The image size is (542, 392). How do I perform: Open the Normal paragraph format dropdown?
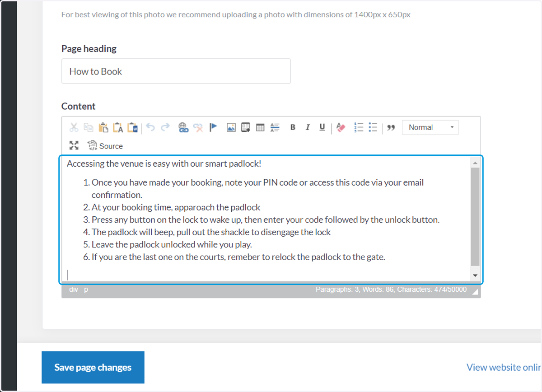430,127
